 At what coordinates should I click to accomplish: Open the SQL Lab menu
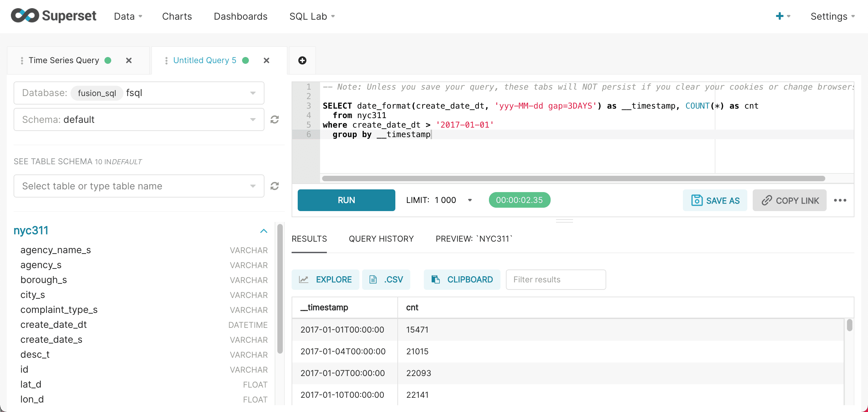[312, 16]
